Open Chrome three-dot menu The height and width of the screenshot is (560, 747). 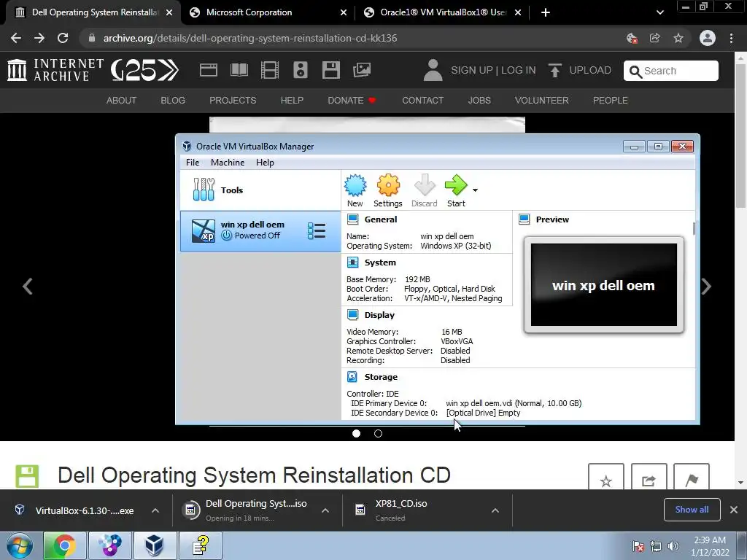(x=731, y=38)
